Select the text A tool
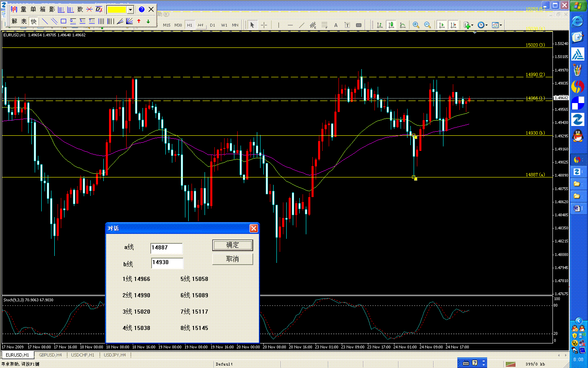 click(336, 25)
